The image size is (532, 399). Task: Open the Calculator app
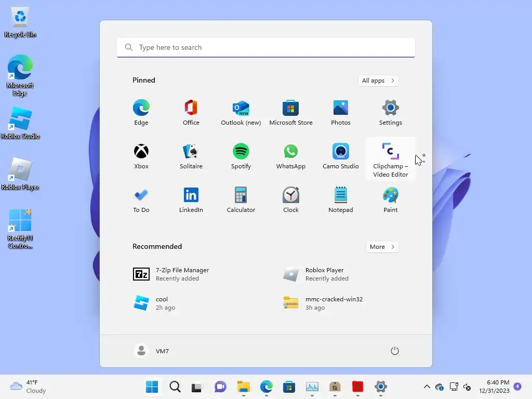coord(241,200)
